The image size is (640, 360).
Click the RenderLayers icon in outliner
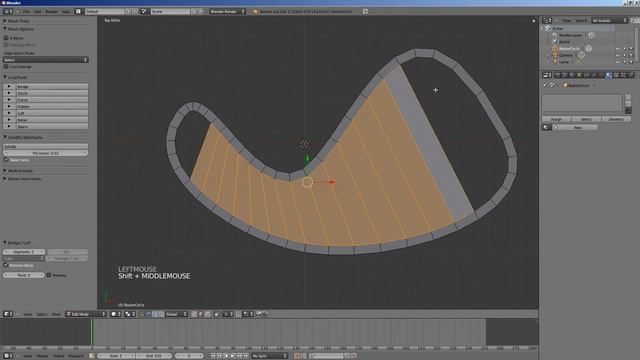555,35
